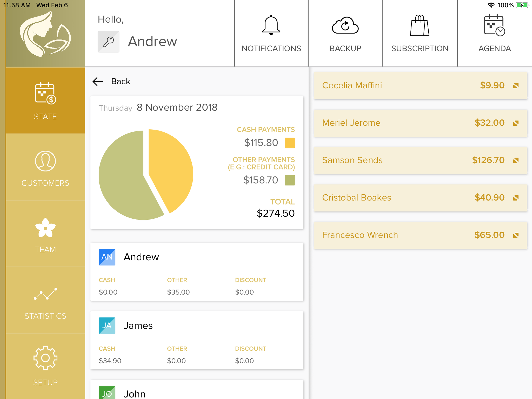Open the Subscription shopping bag icon
This screenshot has width=532, height=399.
[419, 25]
